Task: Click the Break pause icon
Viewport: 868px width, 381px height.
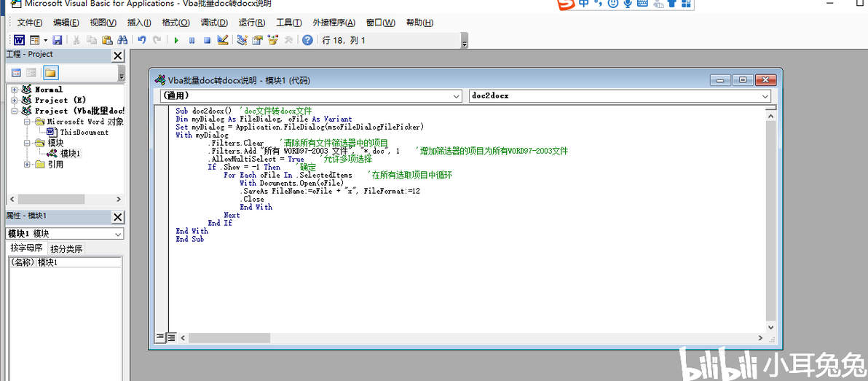Action: tap(192, 40)
